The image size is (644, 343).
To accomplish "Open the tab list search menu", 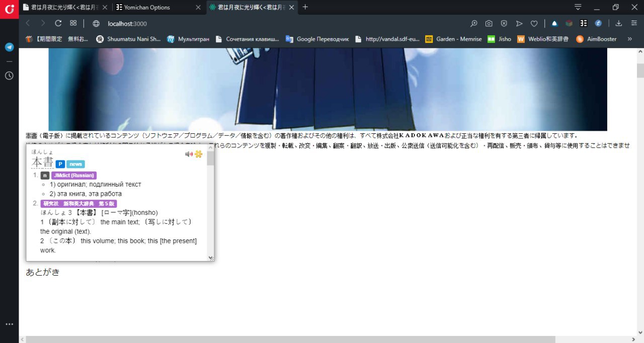I will tap(578, 7).
